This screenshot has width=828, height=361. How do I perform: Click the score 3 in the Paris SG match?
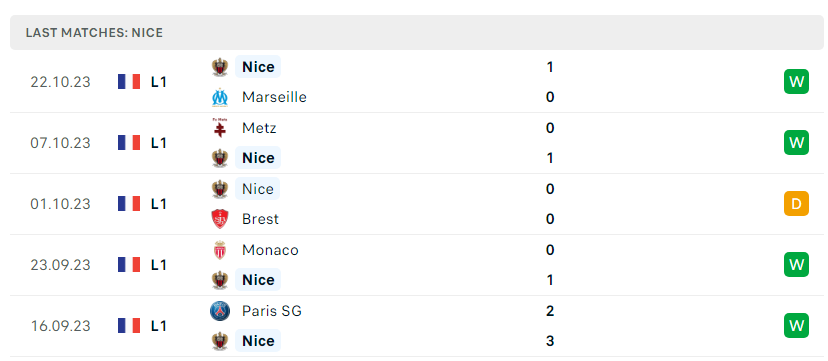(550, 341)
